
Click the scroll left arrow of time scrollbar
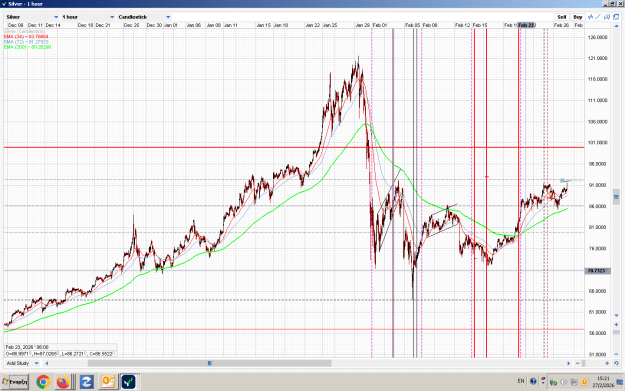click(x=47, y=363)
